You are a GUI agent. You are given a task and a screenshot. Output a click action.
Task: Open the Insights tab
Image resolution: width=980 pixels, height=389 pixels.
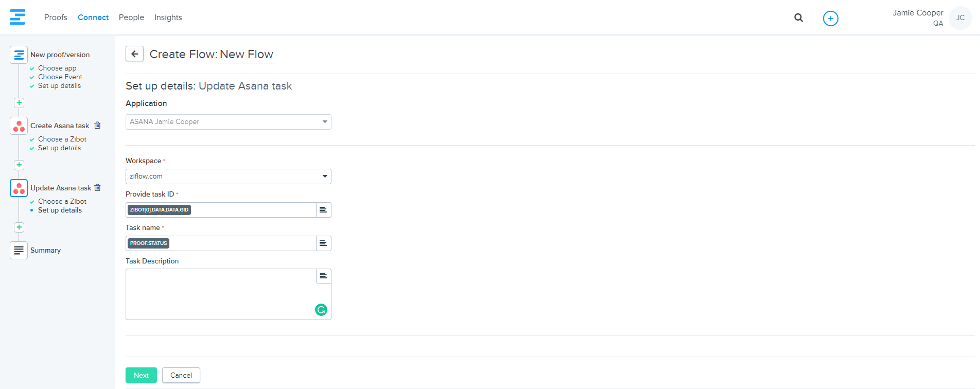click(168, 17)
